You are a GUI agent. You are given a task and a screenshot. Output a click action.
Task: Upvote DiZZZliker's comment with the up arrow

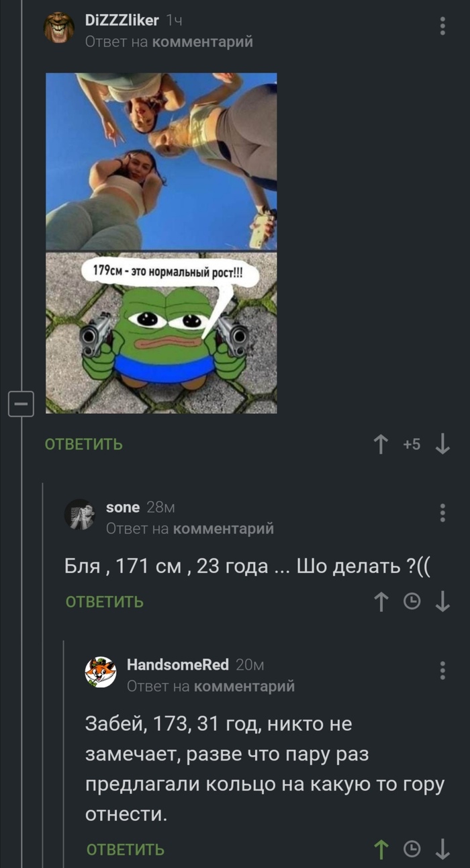click(x=381, y=444)
